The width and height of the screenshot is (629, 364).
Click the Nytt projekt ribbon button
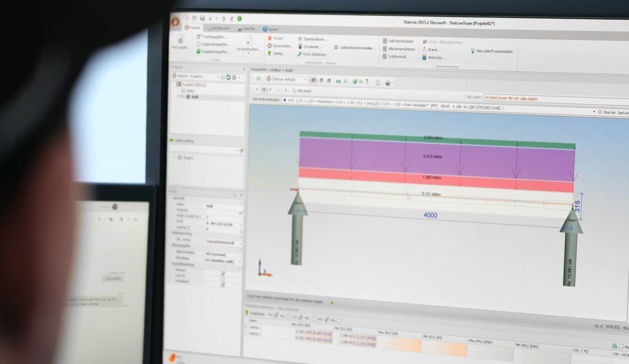[180, 42]
